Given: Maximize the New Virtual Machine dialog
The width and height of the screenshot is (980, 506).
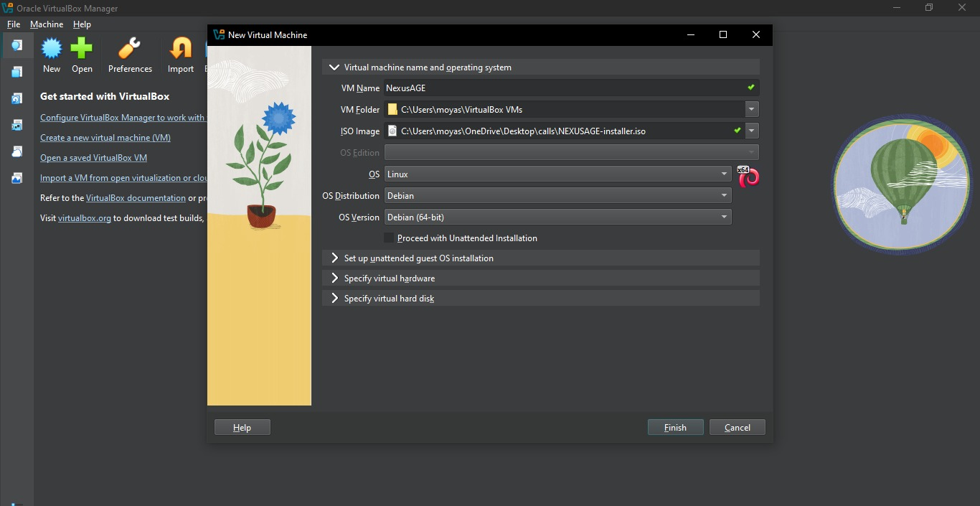Looking at the screenshot, I should 723,34.
